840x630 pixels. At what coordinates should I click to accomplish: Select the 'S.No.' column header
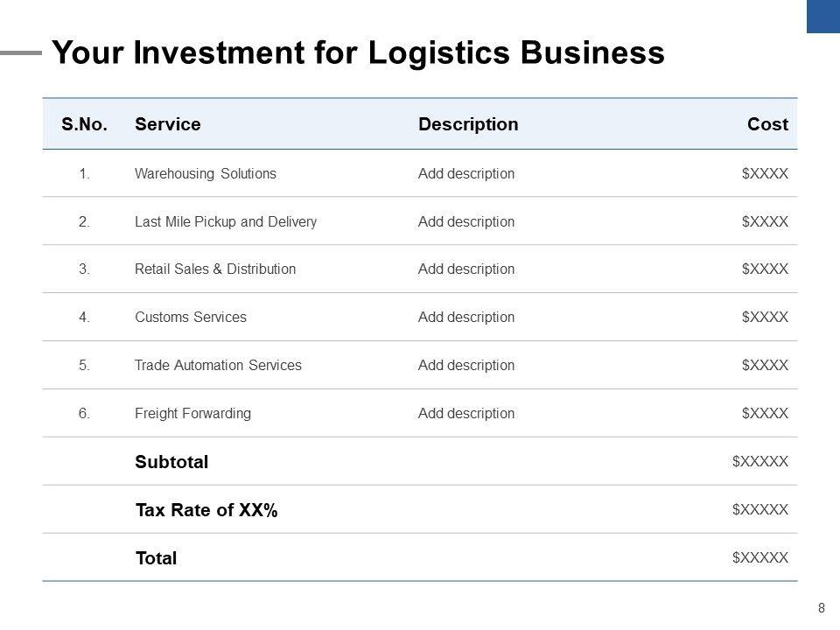(85, 124)
